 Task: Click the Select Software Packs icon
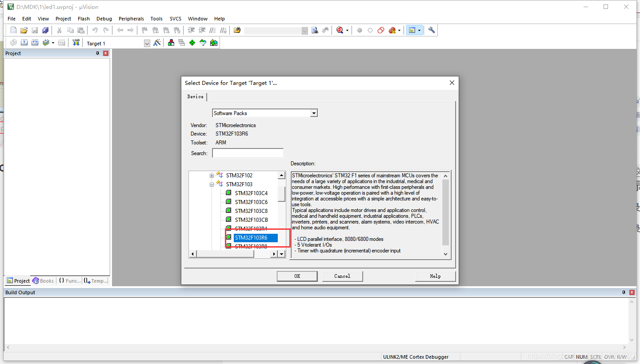[x=203, y=43]
